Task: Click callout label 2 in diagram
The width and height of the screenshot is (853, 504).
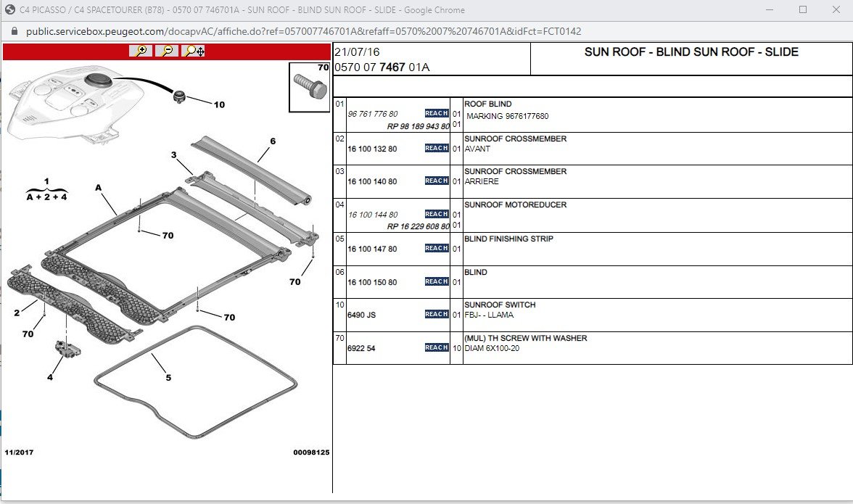Action: [x=17, y=313]
